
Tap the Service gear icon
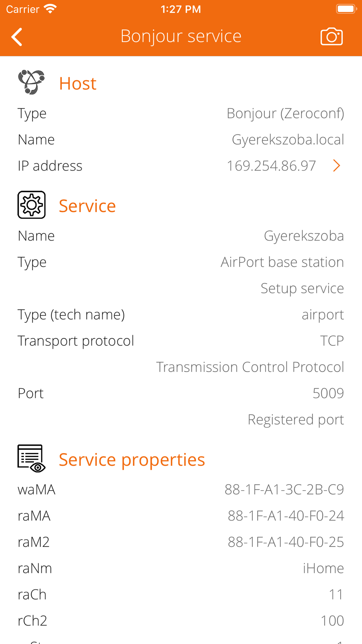pyautogui.click(x=31, y=205)
